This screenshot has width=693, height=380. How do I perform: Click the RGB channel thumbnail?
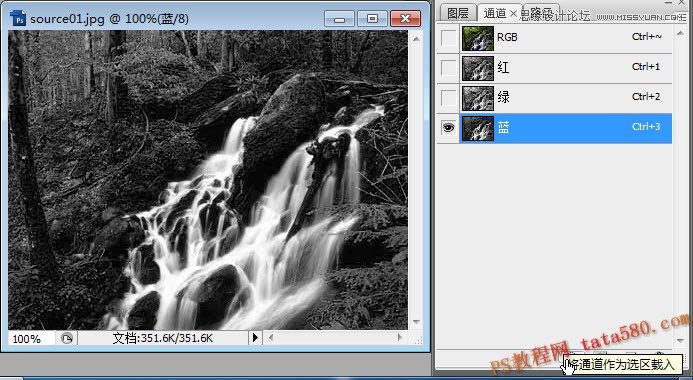pos(478,38)
